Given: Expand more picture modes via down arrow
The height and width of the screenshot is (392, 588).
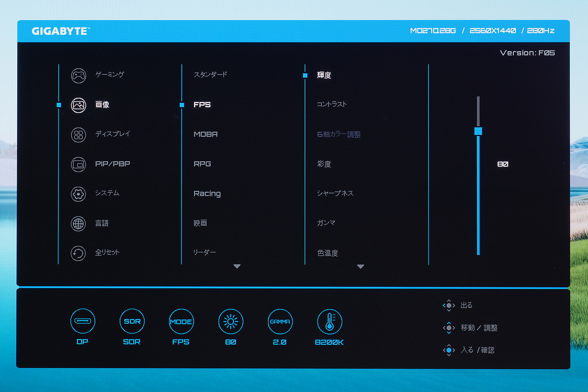Looking at the screenshot, I should 237,266.
